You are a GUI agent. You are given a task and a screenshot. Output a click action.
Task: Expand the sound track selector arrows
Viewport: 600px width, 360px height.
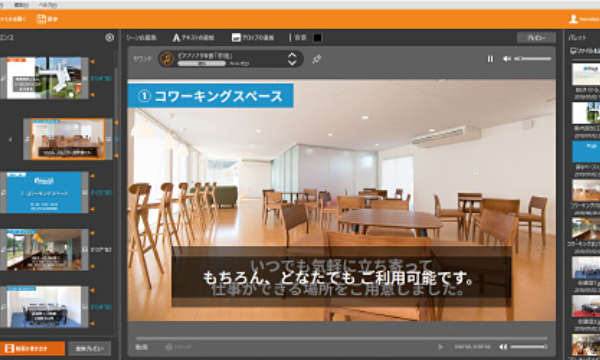click(x=292, y=59)
